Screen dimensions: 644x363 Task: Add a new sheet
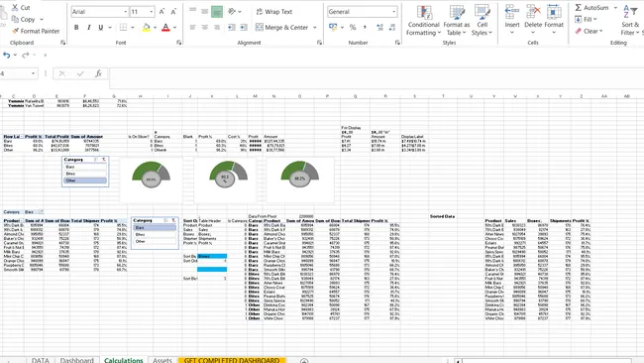point(304,361)
